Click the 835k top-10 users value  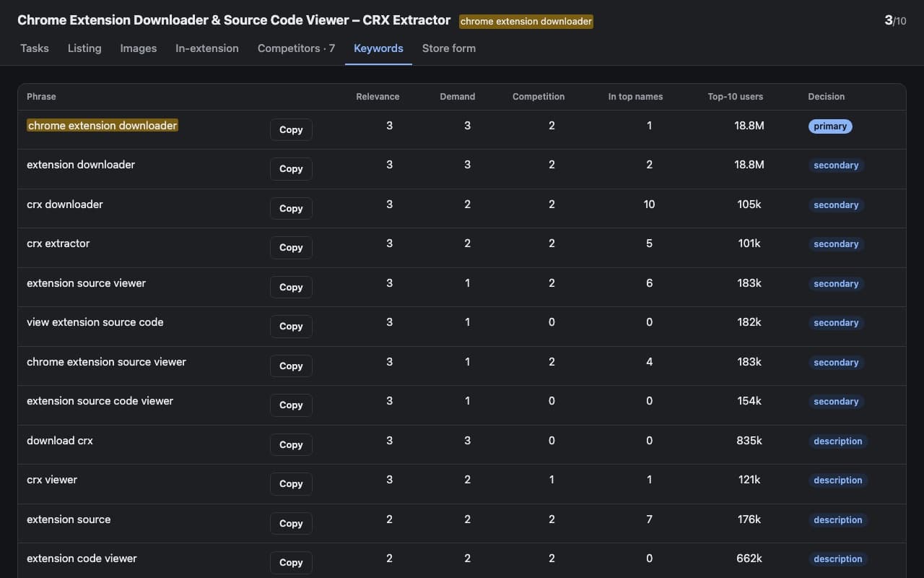749,441
